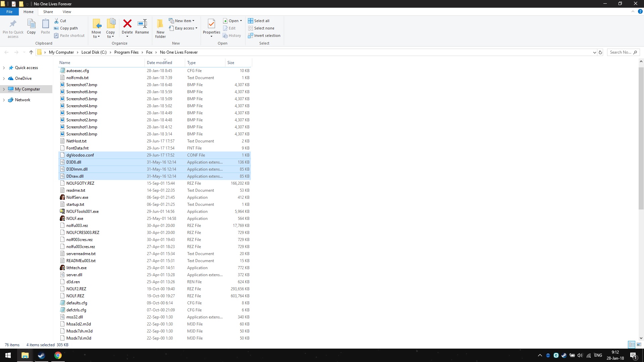Expand Network tree node
This screenshot has width=644, height=362.
[4, 100]
